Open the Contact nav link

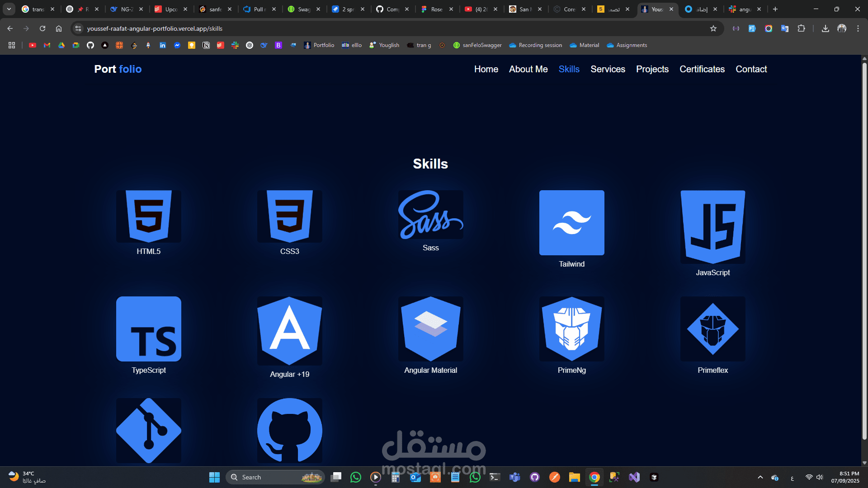pyautogui.click(x=751, y=69)
